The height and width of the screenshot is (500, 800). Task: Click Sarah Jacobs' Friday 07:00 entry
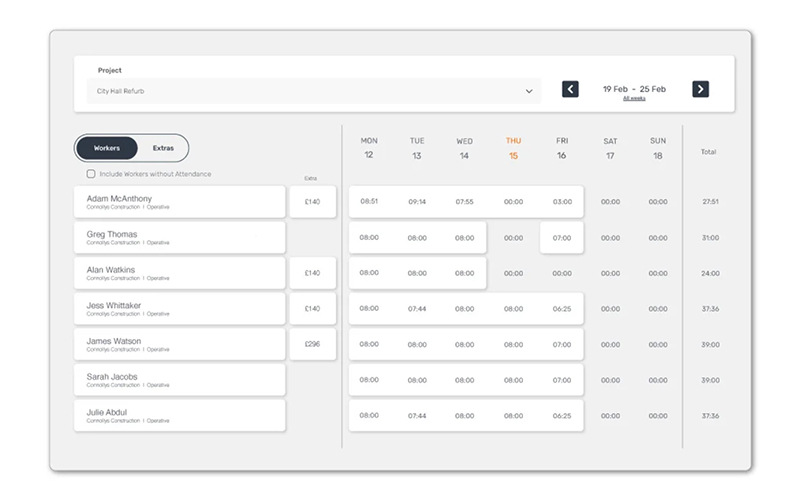[x=562, y=380]
